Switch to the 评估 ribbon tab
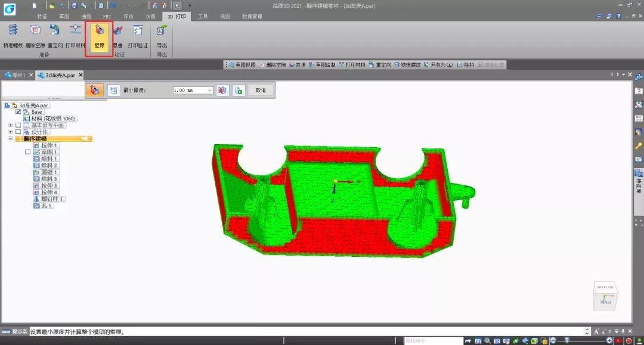The image size is (644, 345). [129, 17]
